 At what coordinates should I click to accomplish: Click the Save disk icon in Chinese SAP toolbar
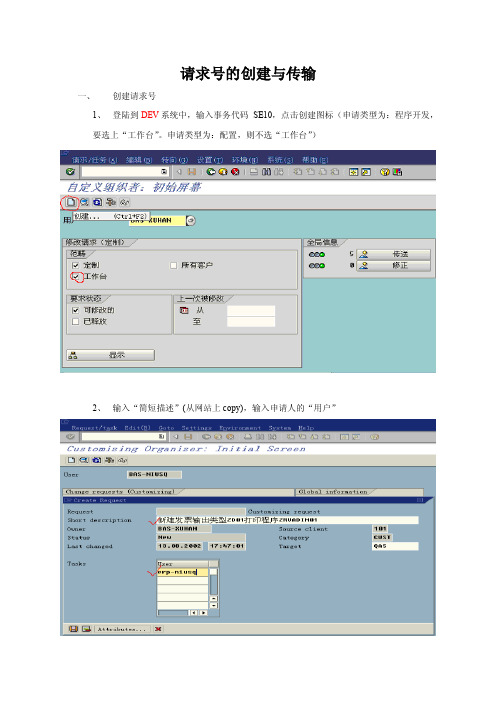192,172
